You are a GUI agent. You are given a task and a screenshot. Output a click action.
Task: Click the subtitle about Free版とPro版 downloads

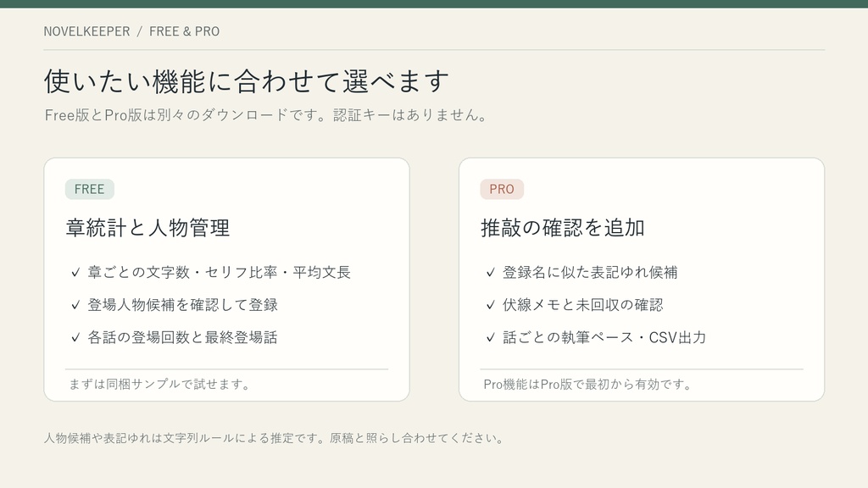click(x=265, y=115)
